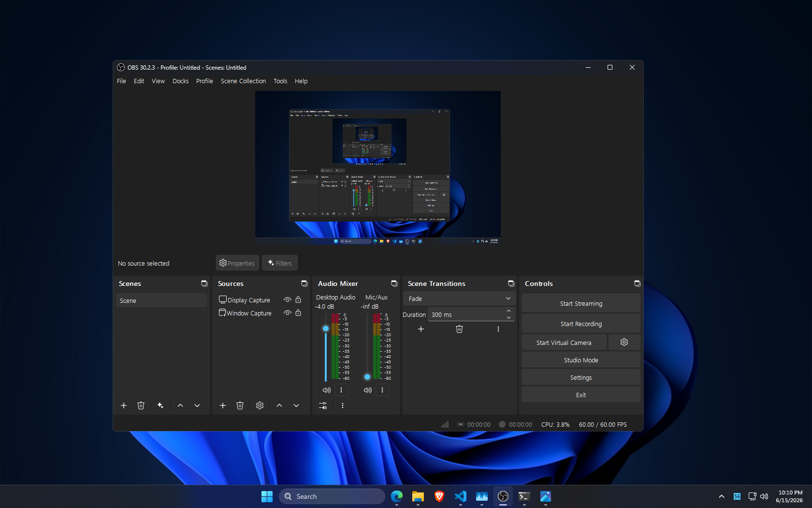Mute Mic/Aux speaker
Image resolution: width=812 pixels, height=508 pixels.
click(368, 390)
